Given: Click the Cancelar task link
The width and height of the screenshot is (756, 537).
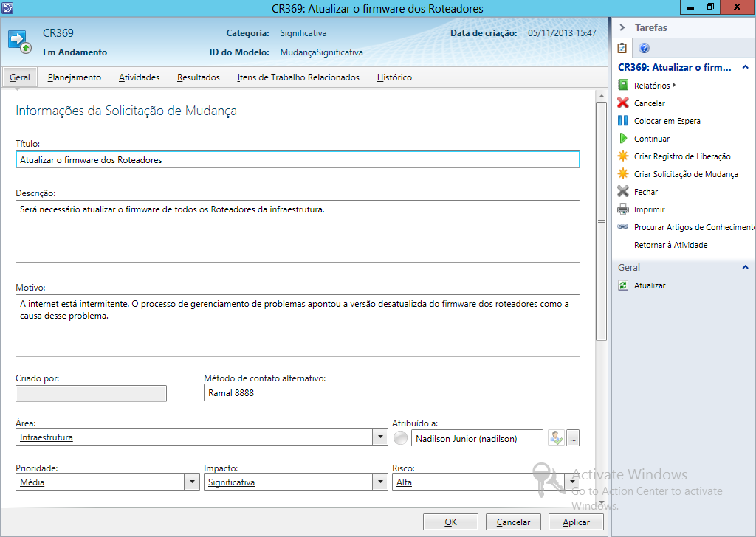Looking at the screenshot, I should click(649, 103).
